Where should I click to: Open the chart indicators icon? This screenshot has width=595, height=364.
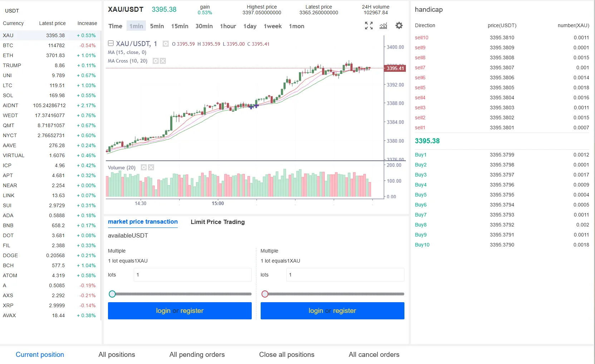point(383,26)
